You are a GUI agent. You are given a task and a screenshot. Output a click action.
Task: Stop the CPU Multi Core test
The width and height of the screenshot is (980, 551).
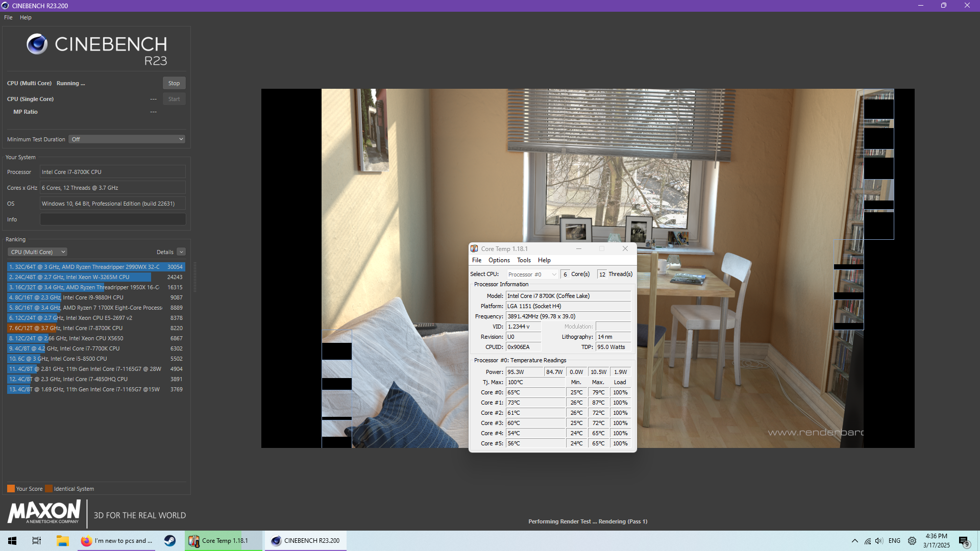point(174,83)
